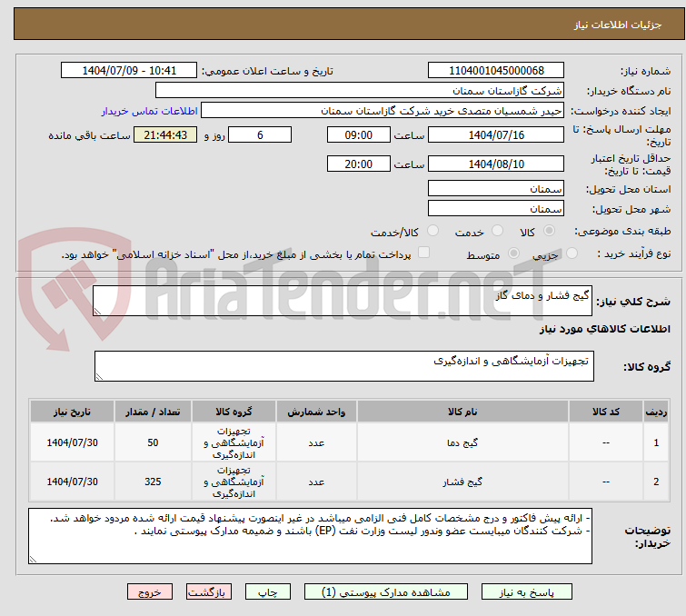
Task: Click the row number 2 cell
Action: coord(656,482)
